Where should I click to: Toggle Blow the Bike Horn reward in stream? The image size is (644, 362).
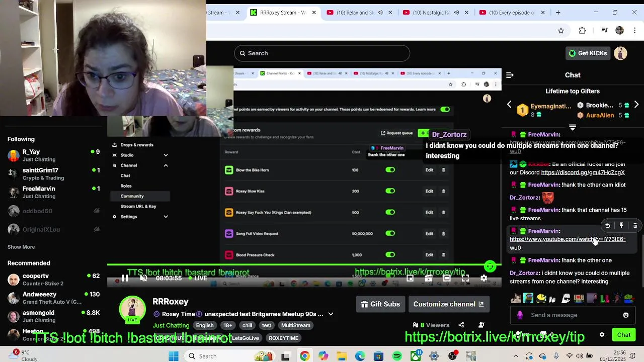(x=390, y=170)
